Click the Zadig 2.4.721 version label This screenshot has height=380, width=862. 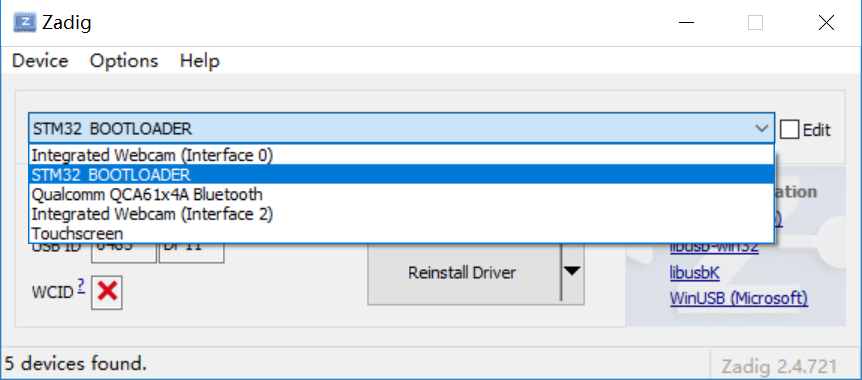click(779, 366)
